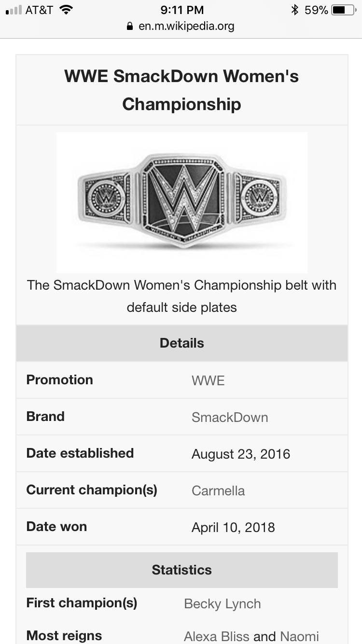The width and height of the screenshot is (362, 644).
Task: Tap the cellular signal bars icon
Action: [x=14, y=10]
